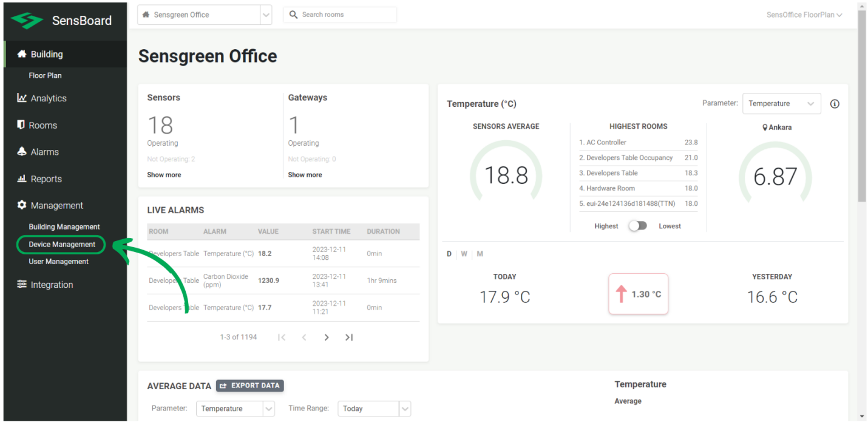Click today's 17.9 °C temperature value
The height and width of the screenshot is (425, 868).
click(505, 297)
